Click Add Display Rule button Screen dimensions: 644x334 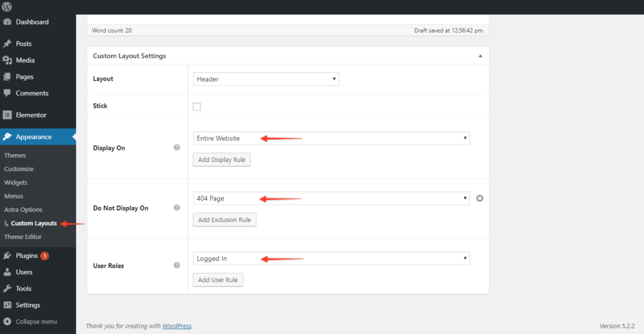point(221,160)
